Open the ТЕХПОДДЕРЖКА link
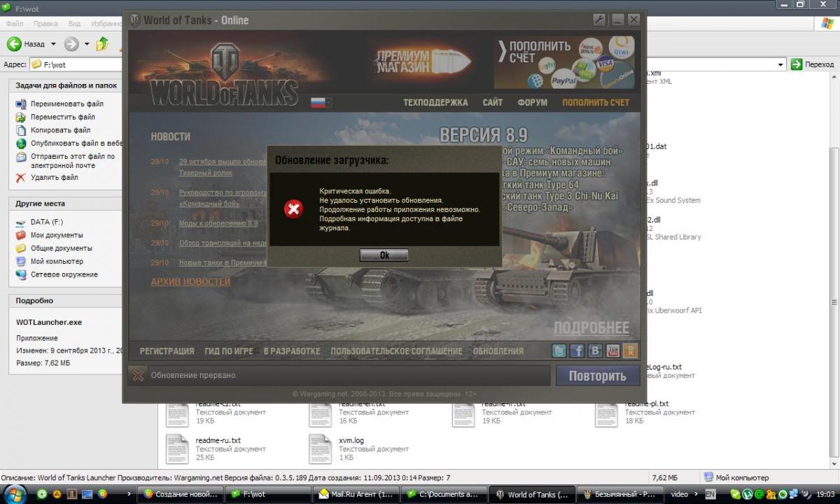The width and height of the screenshot is (840, 504). 435,102
